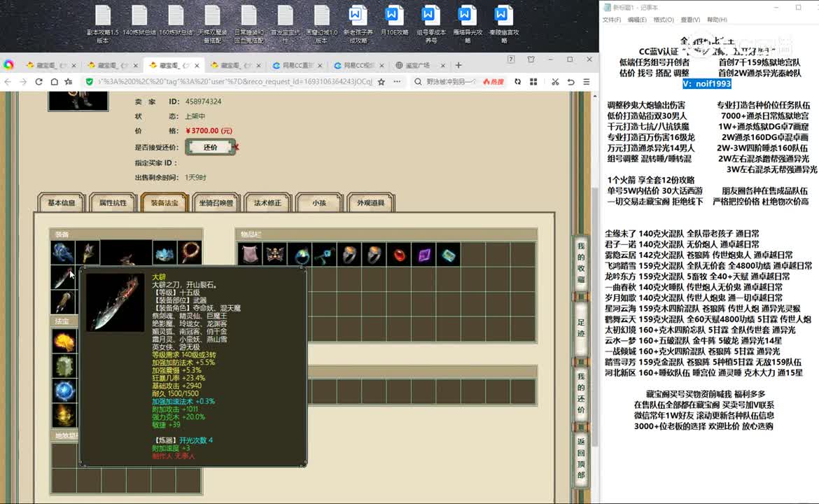Select the fire treasure icon under 法宝
819x504 pixels.
pos(64,342)
